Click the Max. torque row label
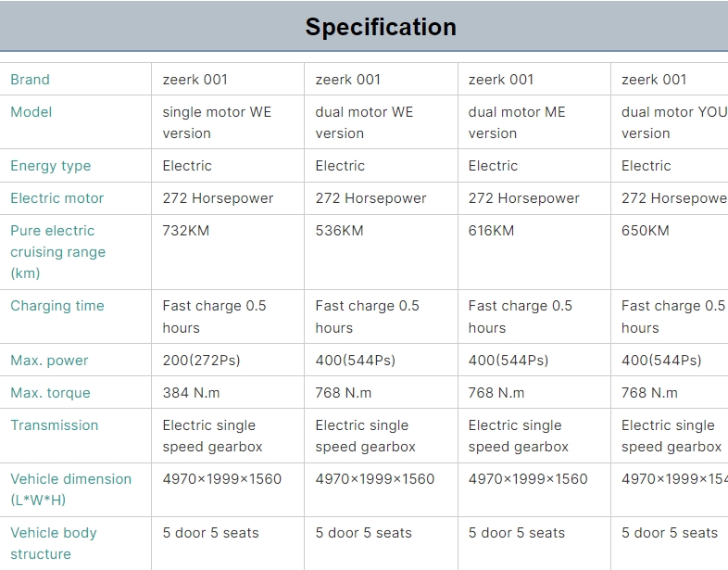The image size is (728, 570). tap(51, 393)
